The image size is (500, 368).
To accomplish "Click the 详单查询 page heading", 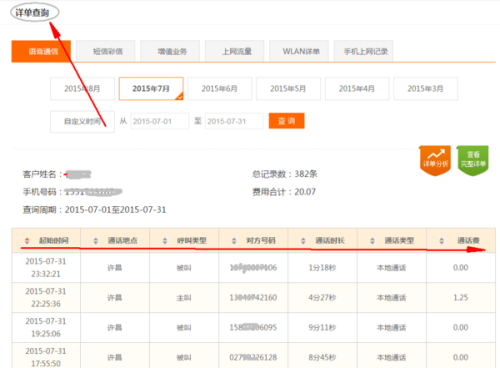I will [32, 13].
